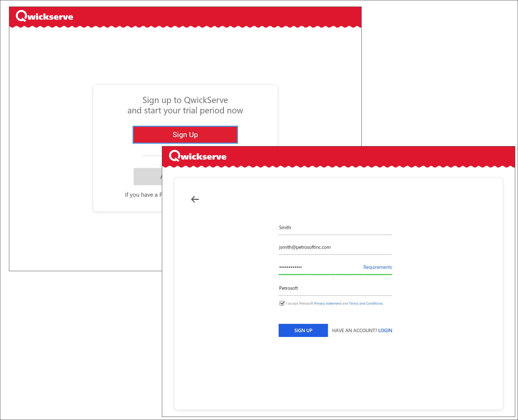Follow the LOGIN link
Viewport: 518px width, 420px height.
(385, 330)
